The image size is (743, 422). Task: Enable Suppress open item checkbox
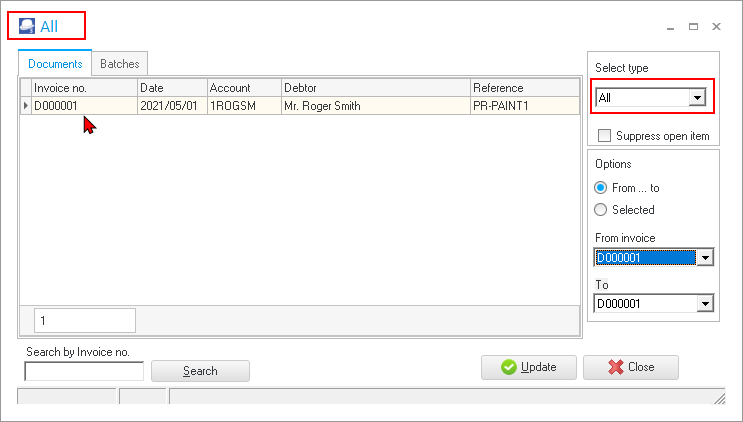(604, 136)
